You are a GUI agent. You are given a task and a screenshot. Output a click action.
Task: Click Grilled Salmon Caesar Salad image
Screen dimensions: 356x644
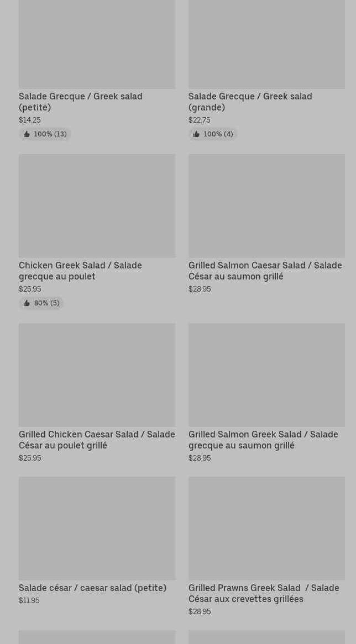click(x=266, y=205)
